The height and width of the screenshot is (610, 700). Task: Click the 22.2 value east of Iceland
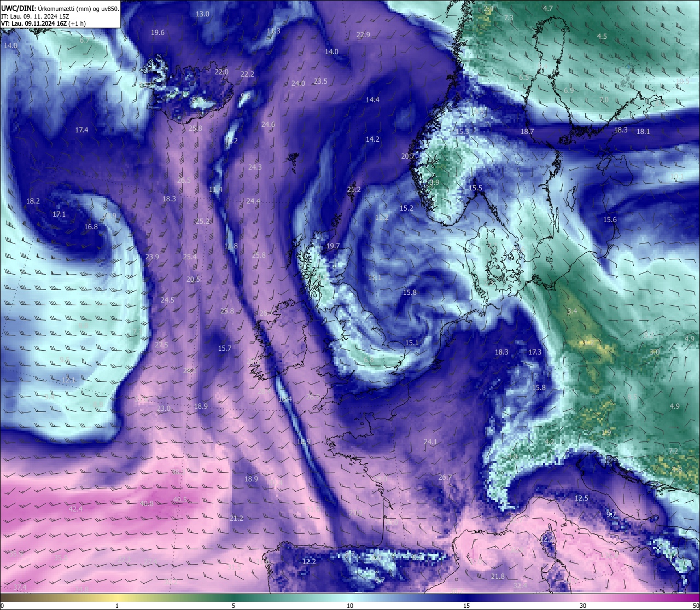click(247, 74)
